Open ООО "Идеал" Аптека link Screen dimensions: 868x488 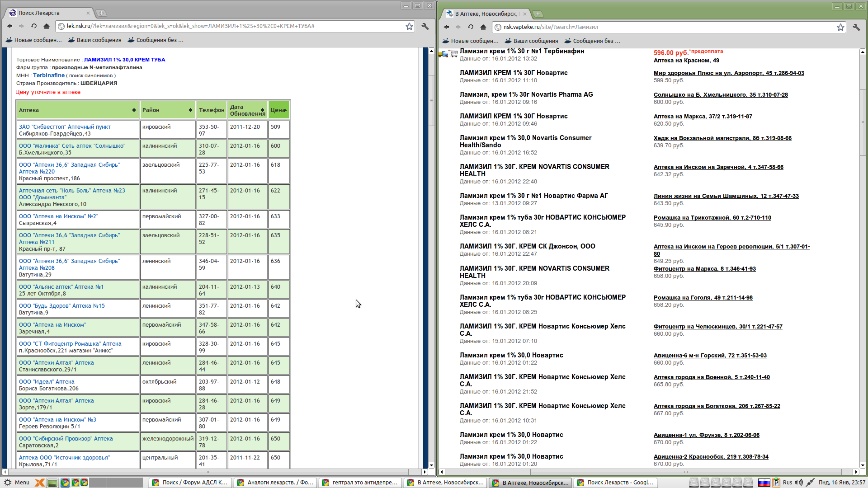tap(47, 382)
